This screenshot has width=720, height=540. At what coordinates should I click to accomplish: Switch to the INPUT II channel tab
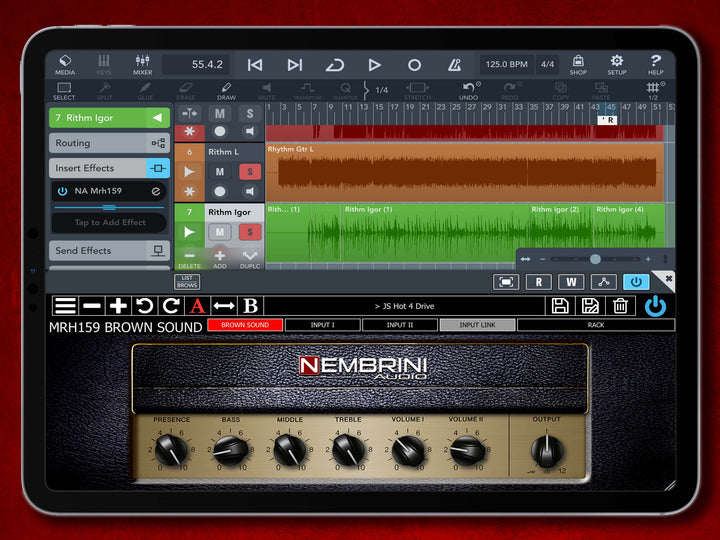[x=399, y=325]
